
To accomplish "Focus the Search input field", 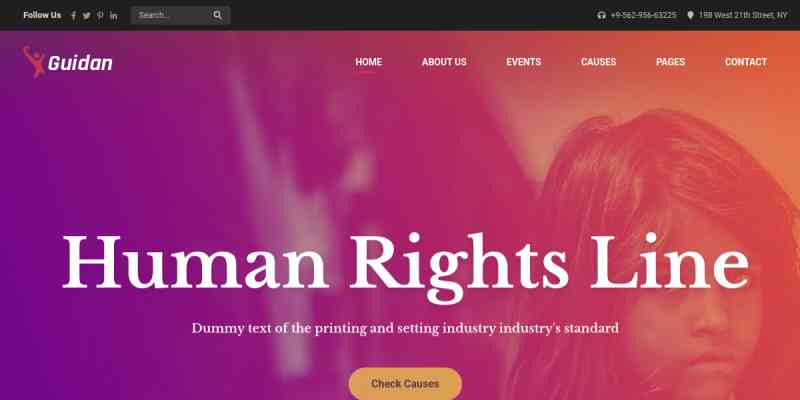I will click(x=173, y=15).
